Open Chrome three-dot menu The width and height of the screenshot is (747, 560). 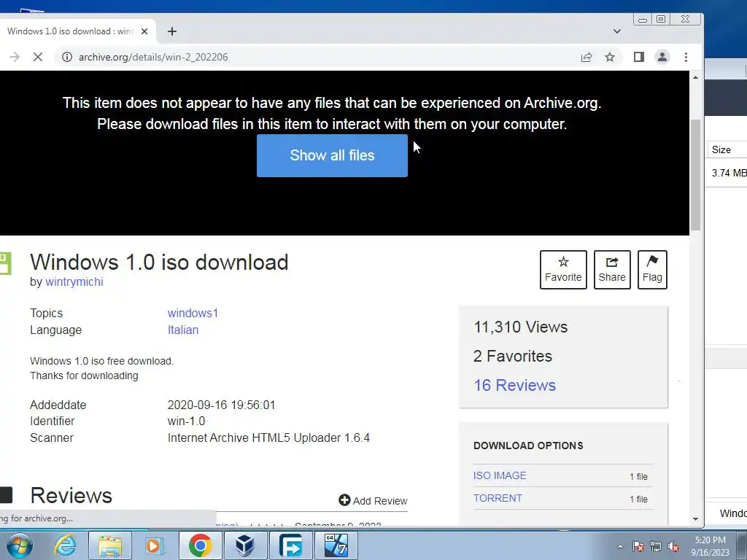[x=686, y=57]
